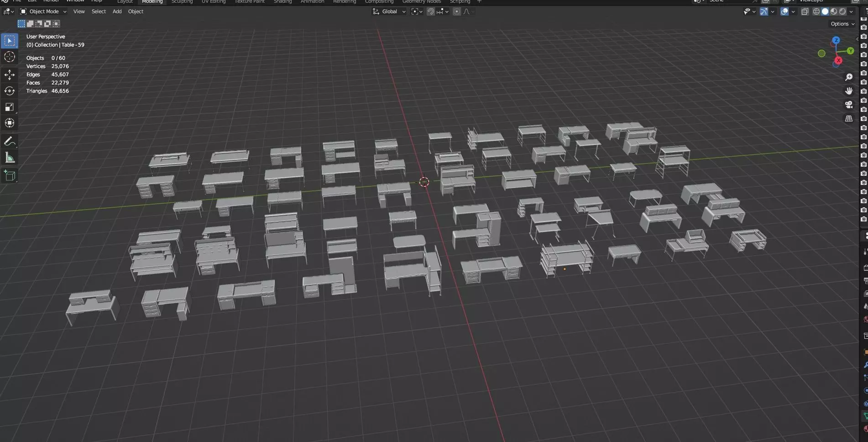The image size is (868, 442).
Task: Open the View menu
Action: click(x=79, y=11)
